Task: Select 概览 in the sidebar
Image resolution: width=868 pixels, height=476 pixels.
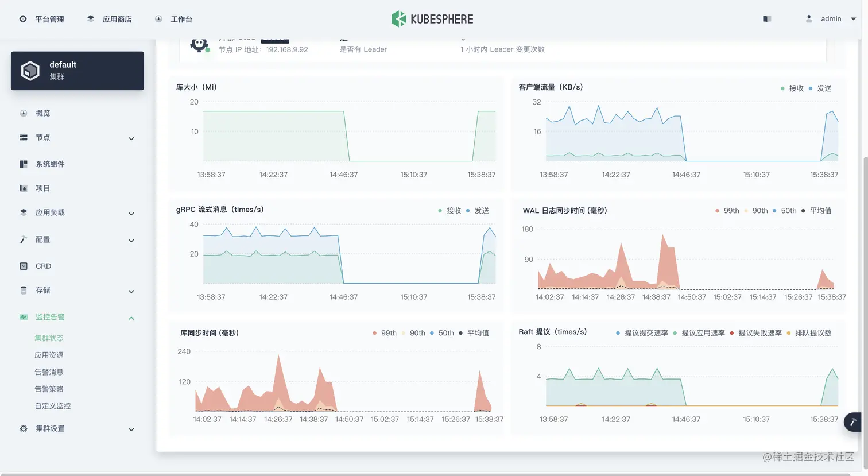Action: pyautogui.click(x=42, y=113)
